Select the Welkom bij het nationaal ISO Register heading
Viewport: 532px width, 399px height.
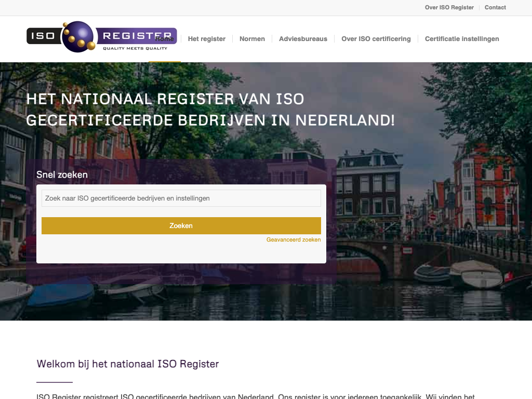(x=128, y=364)
